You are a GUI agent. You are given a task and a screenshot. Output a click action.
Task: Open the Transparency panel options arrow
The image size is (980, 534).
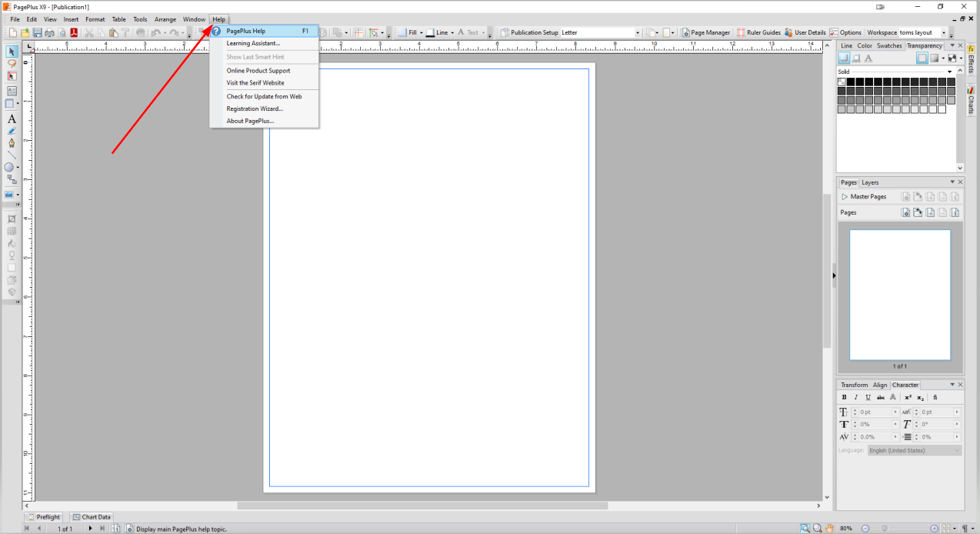pos(952,45)
